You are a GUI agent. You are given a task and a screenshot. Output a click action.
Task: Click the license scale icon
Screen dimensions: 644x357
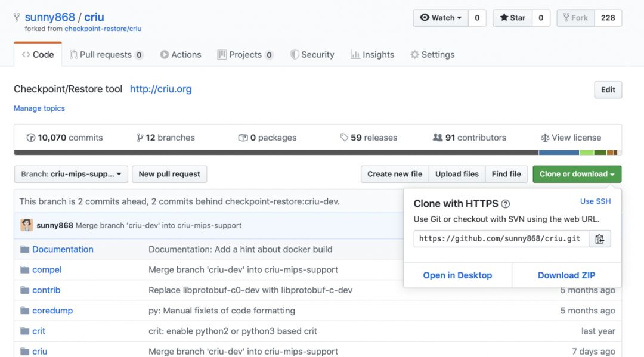tap(545, 138)
